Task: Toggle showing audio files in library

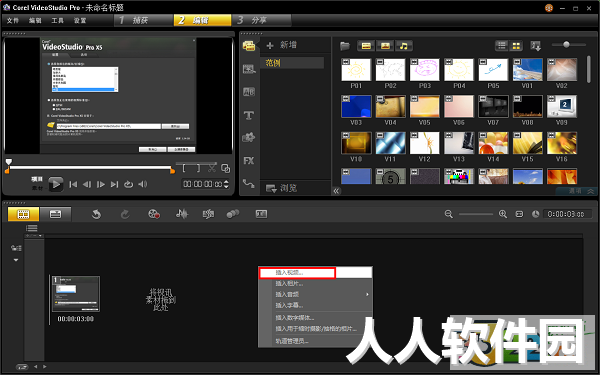Action: click(404, 46)
